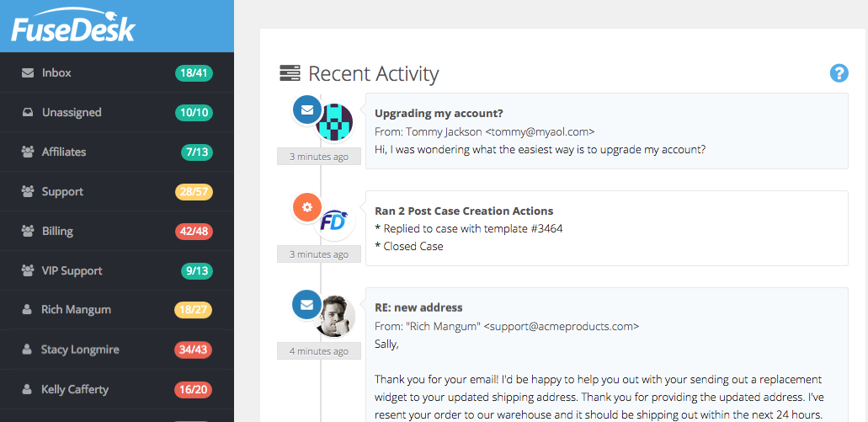Image resolution: width=868 pixels, height=422 pixels.
Task: Open Ran 2 Post Case Creation Actions entry
Action: (x=607, y=228)
